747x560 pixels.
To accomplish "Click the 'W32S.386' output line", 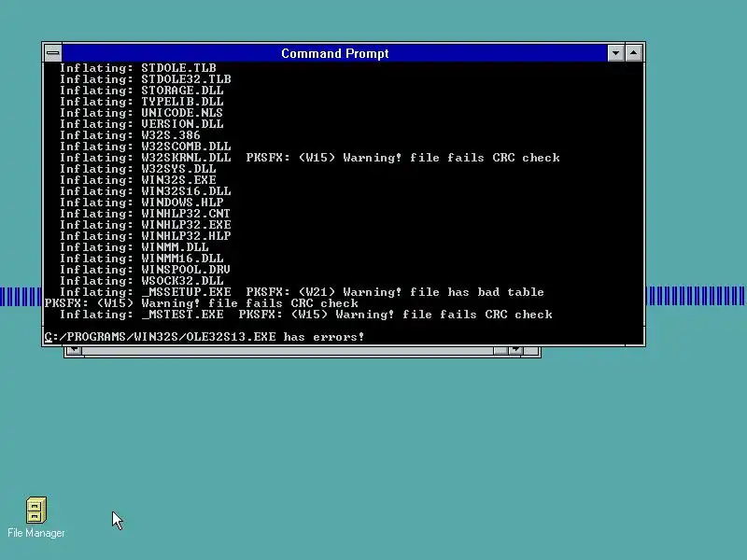I will tap(130, 135).
